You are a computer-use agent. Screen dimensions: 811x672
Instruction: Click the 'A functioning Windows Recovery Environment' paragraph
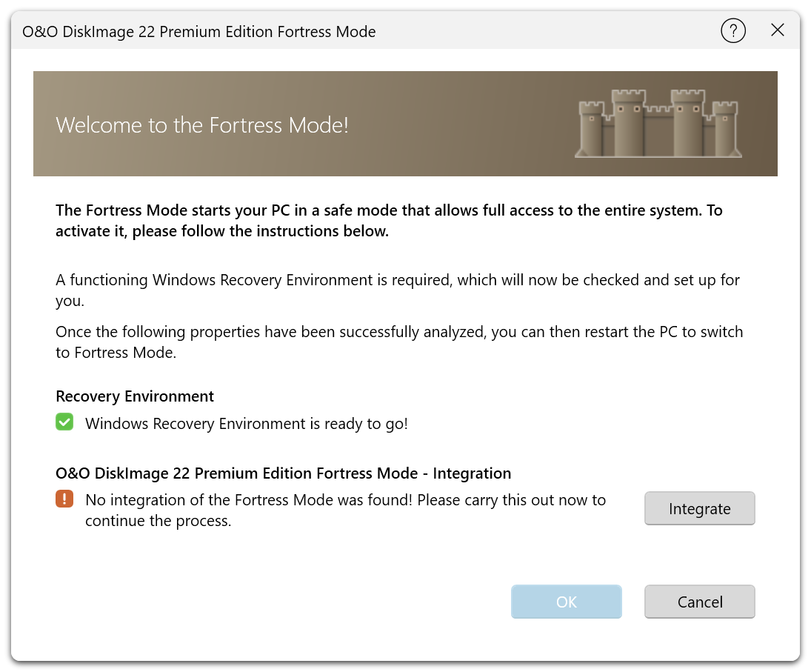coord(397,290)
